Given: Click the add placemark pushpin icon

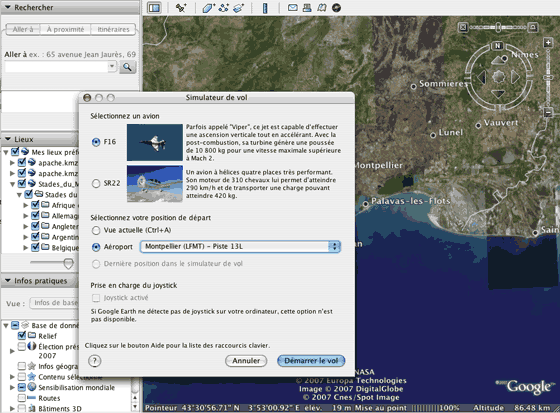Looking at the screenshot, I should click(x=181, y=8).
